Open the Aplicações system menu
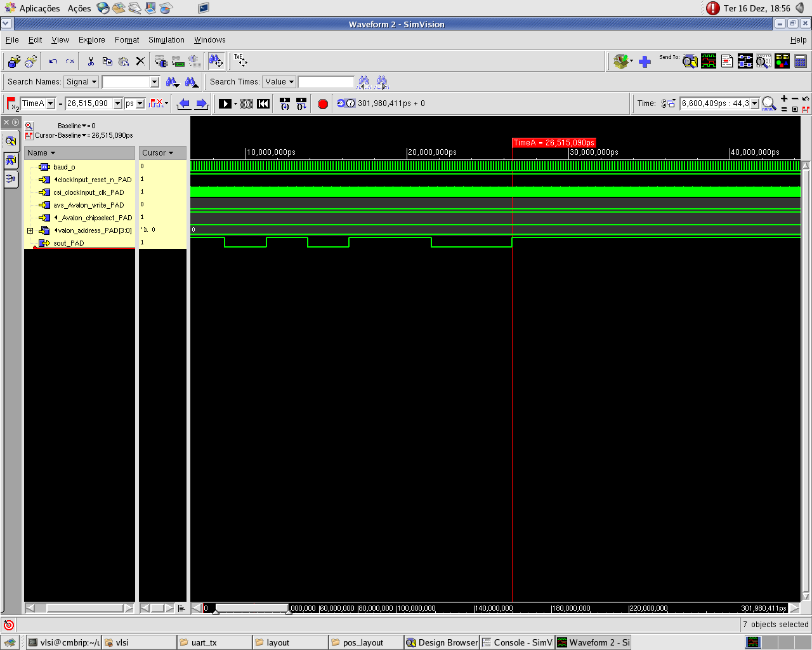This screenshot has width=812, height=650. (x=33, y=8)
